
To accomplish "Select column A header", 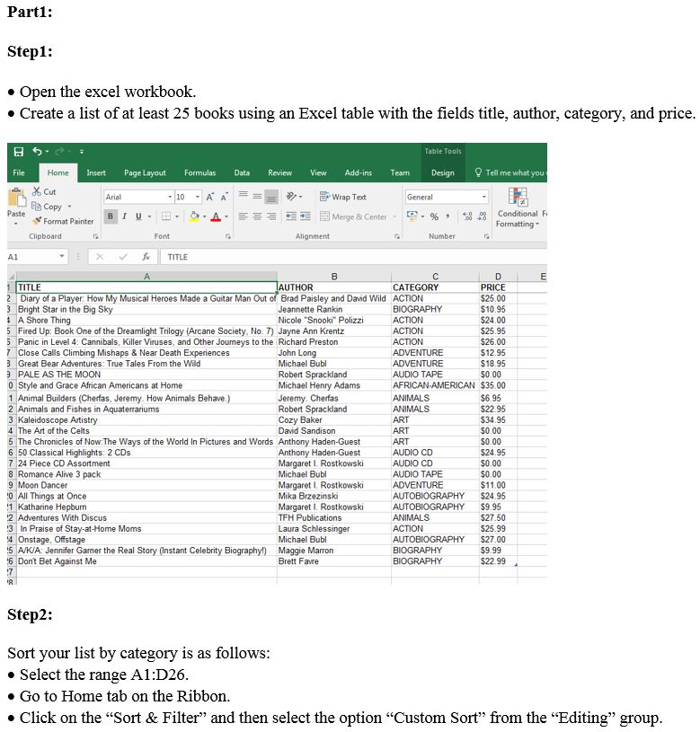I will pos(146,277).
